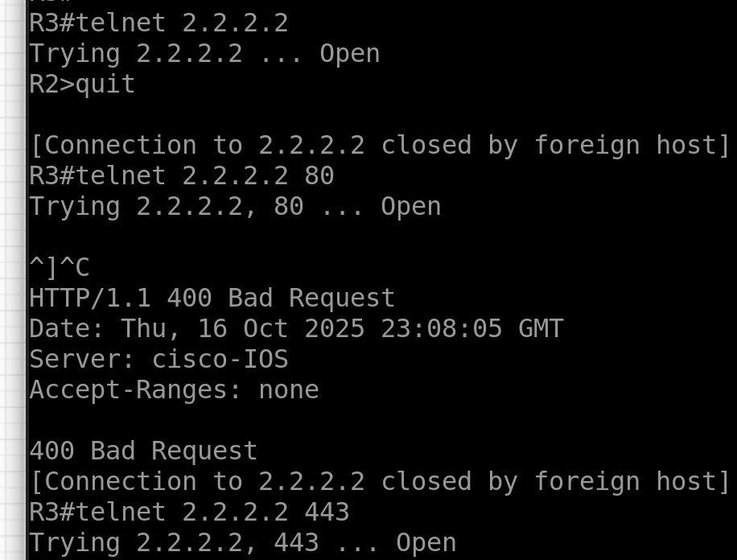The height and width of the screenshot is (560, 737).
Task: Click port '80' in the R3#telnet command
Action: (319, 175)
